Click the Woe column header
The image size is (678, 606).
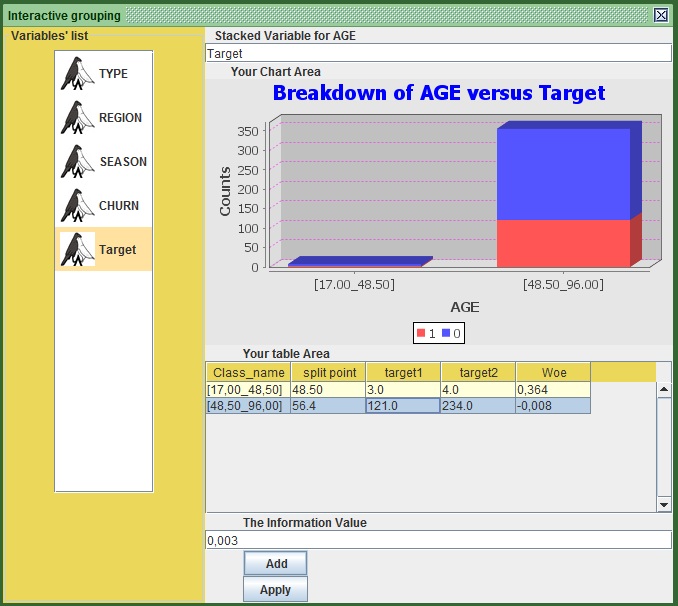coord(553,372)
